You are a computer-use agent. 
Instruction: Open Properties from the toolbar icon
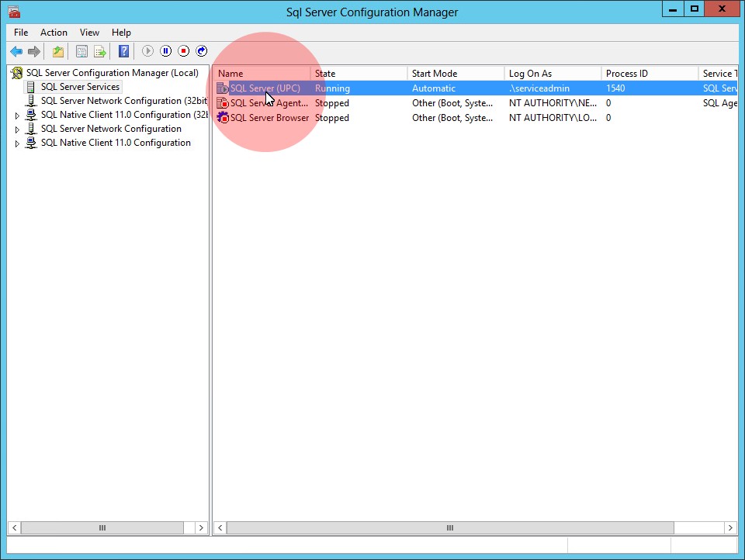click(x=81, y=51)
